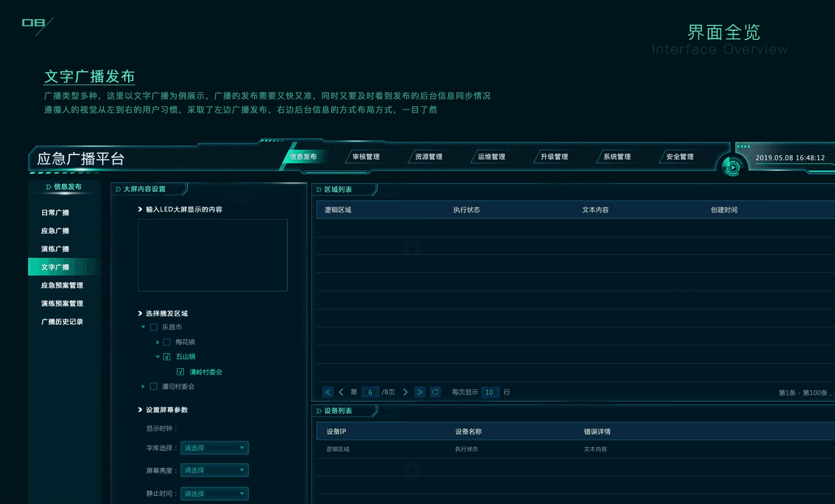
Task: Check the 乐昌市 checkbox
Action: point(154,327)
